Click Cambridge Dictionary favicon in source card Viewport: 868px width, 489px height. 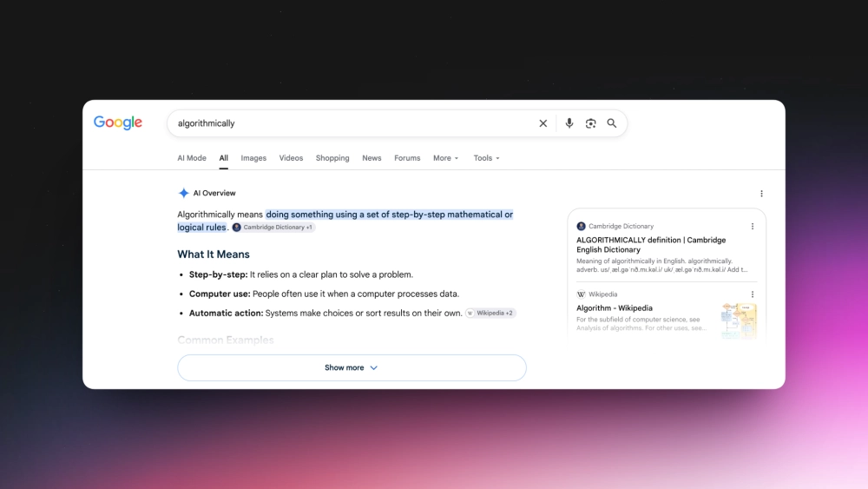pyautogui.click(x=581, y=226)
